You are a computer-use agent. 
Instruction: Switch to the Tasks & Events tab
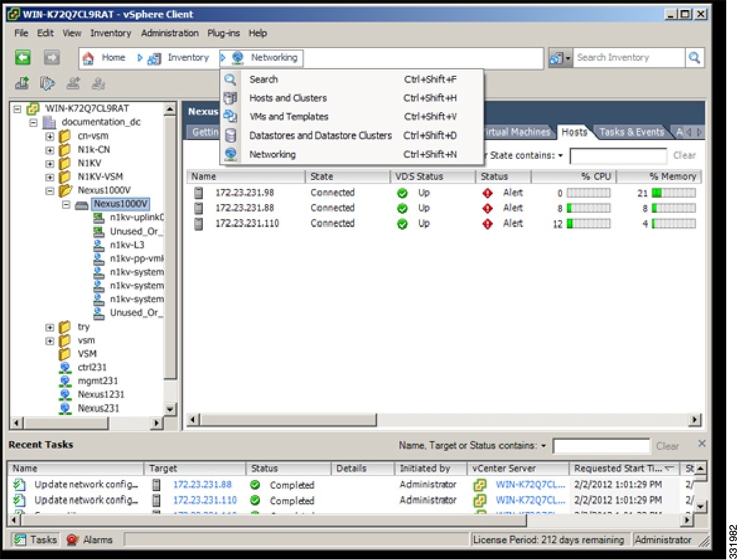pyautogui.click(x=632, y=132)
